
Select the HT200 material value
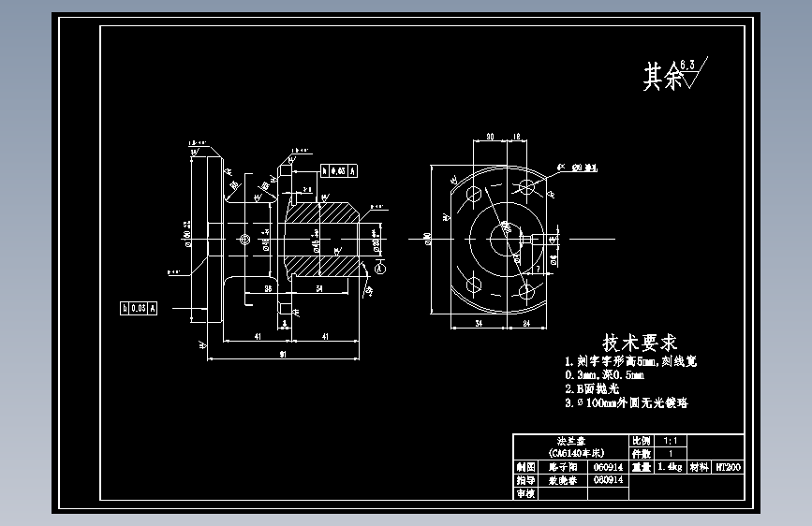pos(728,467)
